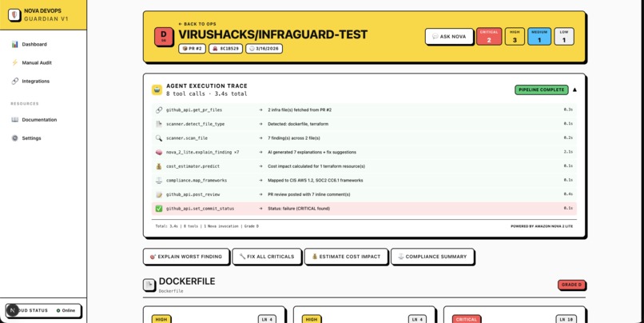Select the Critical count badge
This screenshot has width=644, height=323.
click(x=489, y=36)
